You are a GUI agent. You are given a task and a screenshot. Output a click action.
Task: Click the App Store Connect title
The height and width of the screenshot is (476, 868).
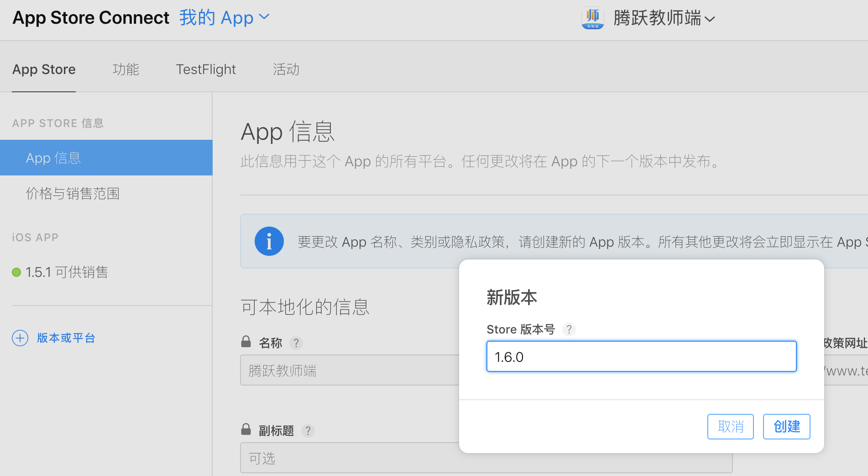click(91, 18)
